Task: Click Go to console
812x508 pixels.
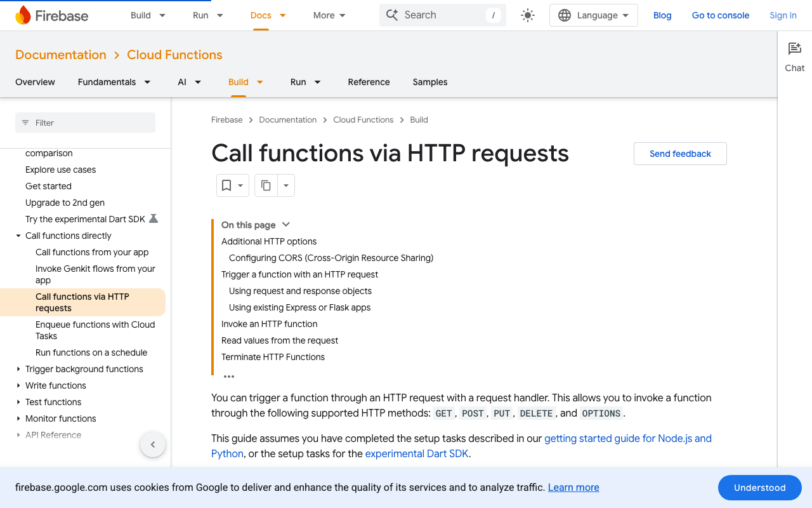Action: (721, 15)
